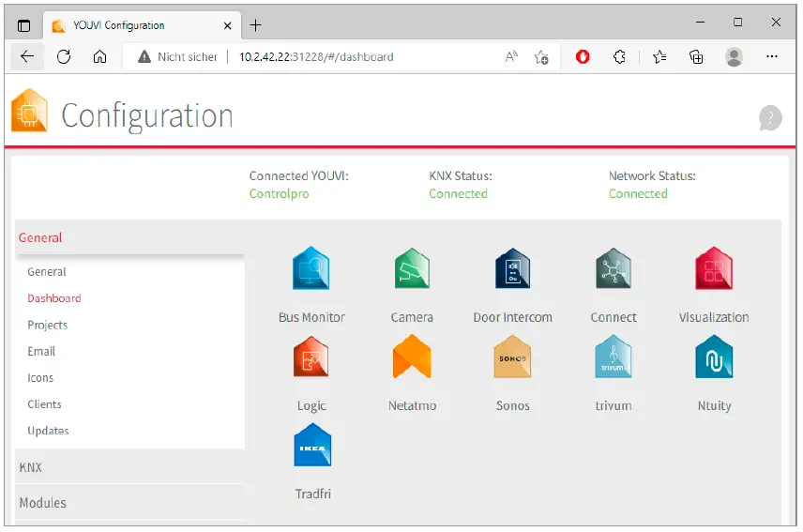Click the Ntuity label
This screenshot has width=803, height=532.
point(714,406)
